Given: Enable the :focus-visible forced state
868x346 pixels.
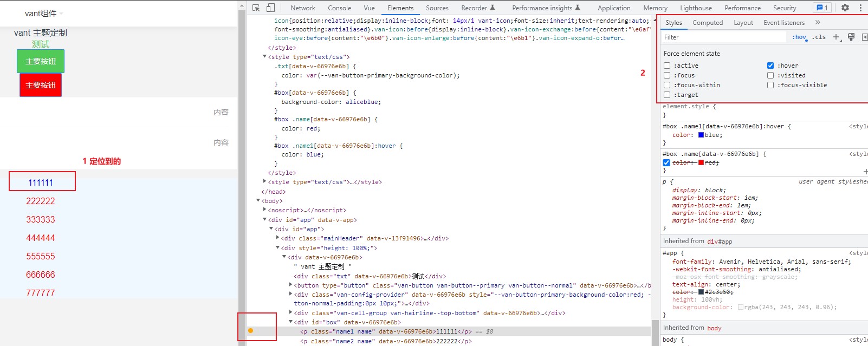Looking at the screenshot, I should click(770, 85).
